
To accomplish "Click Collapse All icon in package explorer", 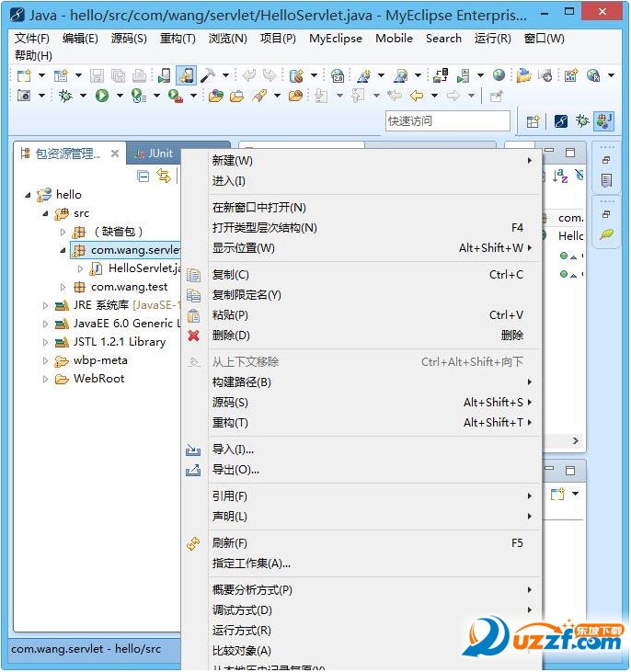I will pyautogui.click(x=143, y=177).
